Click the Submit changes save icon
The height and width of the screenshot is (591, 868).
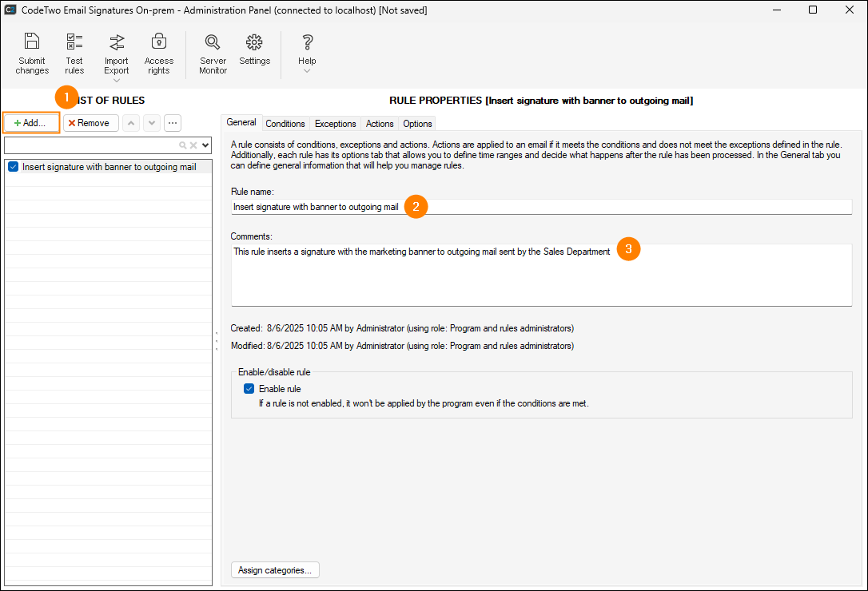pos(32,42)
